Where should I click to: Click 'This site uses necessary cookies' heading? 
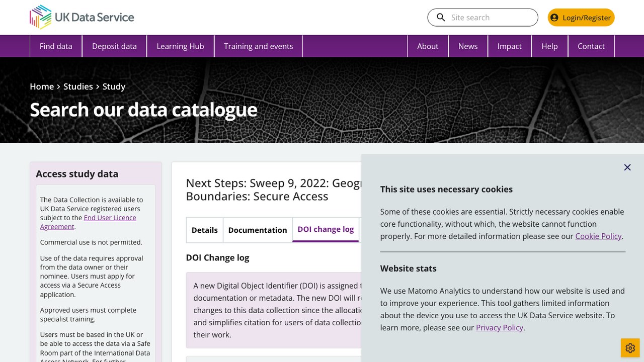[x=446, y=190]
